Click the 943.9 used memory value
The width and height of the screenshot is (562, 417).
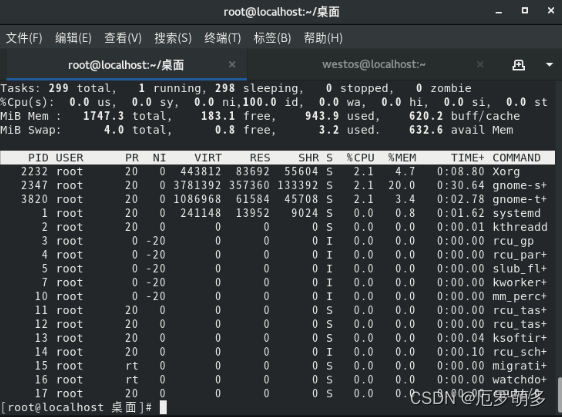[x=322, y=116]
